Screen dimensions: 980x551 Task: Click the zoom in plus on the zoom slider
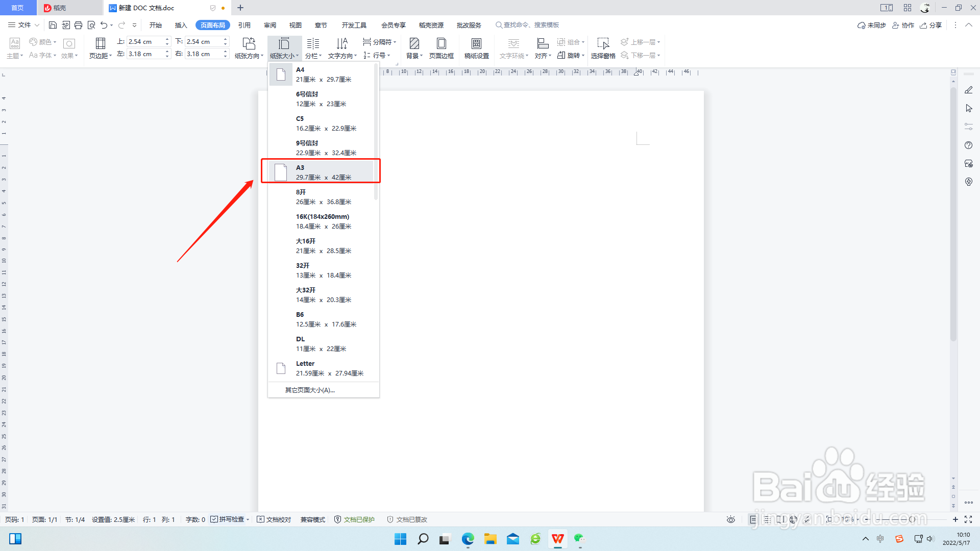click(955, 519)
